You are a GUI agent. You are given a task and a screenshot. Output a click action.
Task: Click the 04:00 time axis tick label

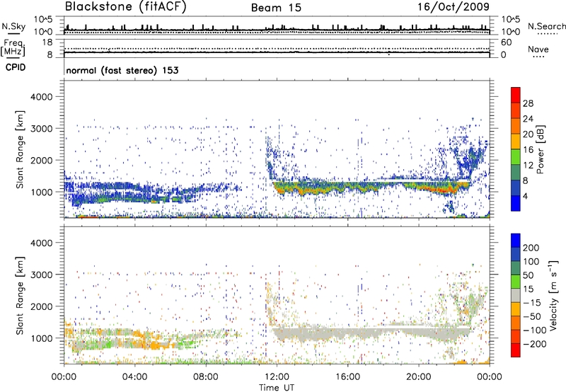pos(134,377)
